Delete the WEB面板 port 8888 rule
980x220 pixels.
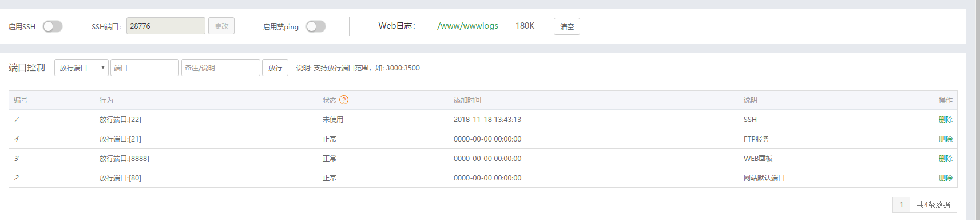[945, 159]
